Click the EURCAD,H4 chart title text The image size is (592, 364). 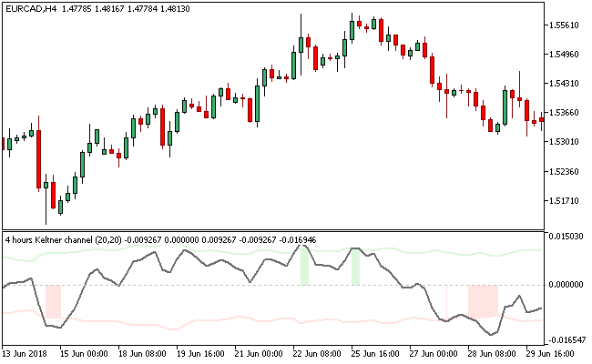click(31, 8)
